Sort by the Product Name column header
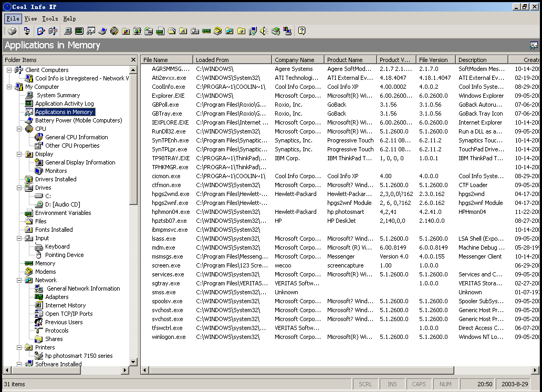 350,60
